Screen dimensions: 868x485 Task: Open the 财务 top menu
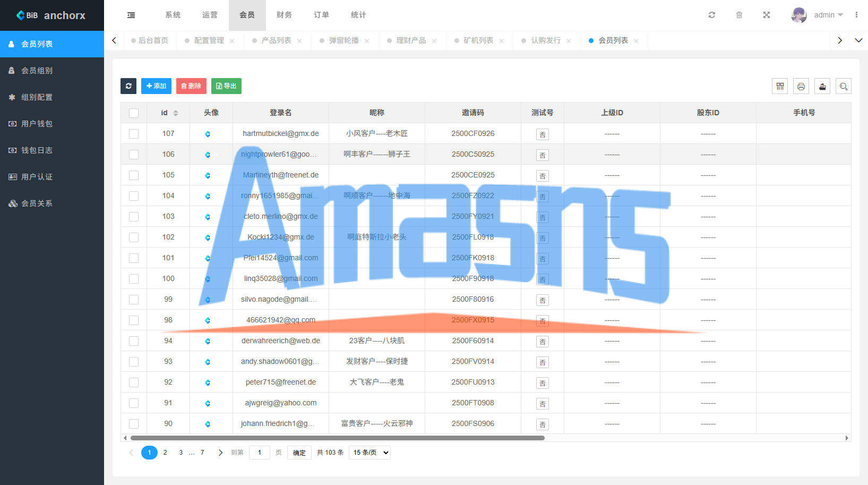284,15
